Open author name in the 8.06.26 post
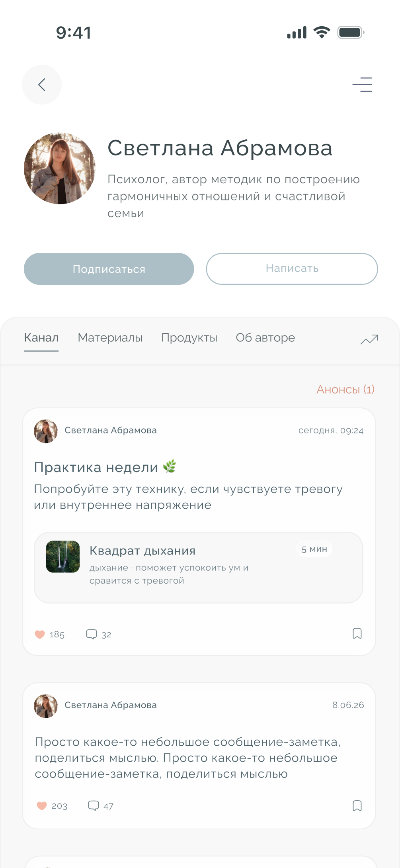The image size is (400, 868). 111,705
